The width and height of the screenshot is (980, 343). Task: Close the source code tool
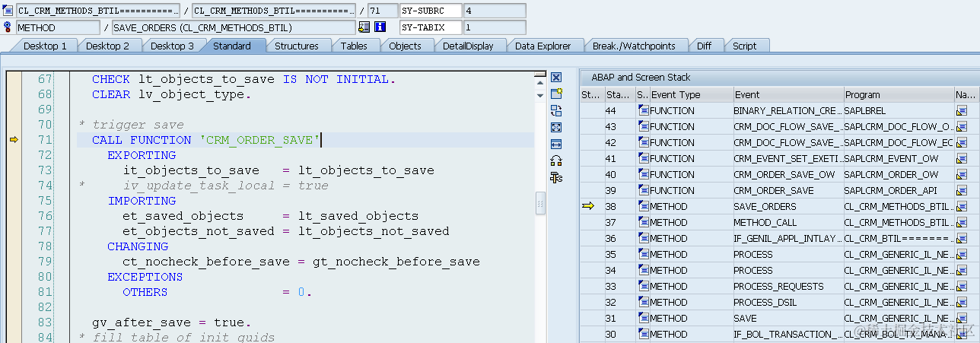pyautogui.click(x=556, y=78)
